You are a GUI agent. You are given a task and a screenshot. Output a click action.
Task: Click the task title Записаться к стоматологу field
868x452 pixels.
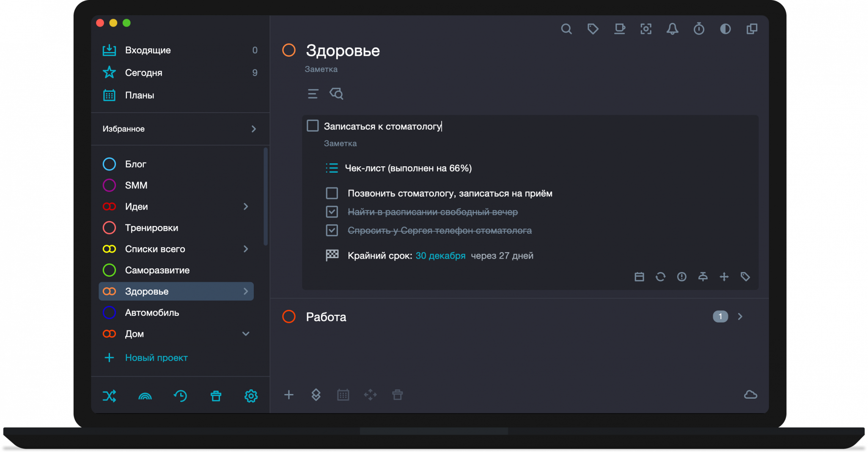[x=383, y=126]
